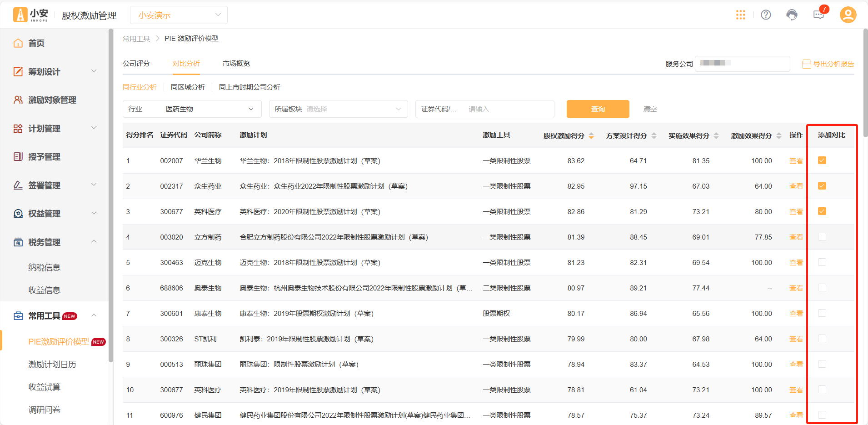868x425 pixels.
Task: Select the 同上市时期公司分析 sub-tab
Action: click(x=249, y=87)
